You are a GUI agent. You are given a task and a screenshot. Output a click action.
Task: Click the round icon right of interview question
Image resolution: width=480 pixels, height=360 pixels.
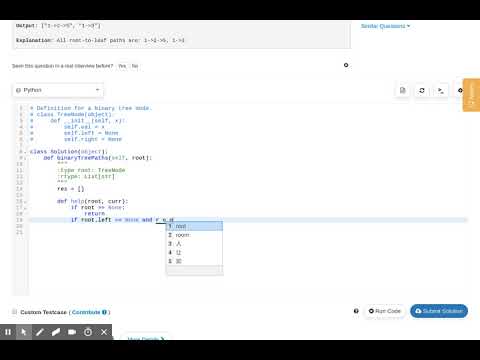[346, 65]
